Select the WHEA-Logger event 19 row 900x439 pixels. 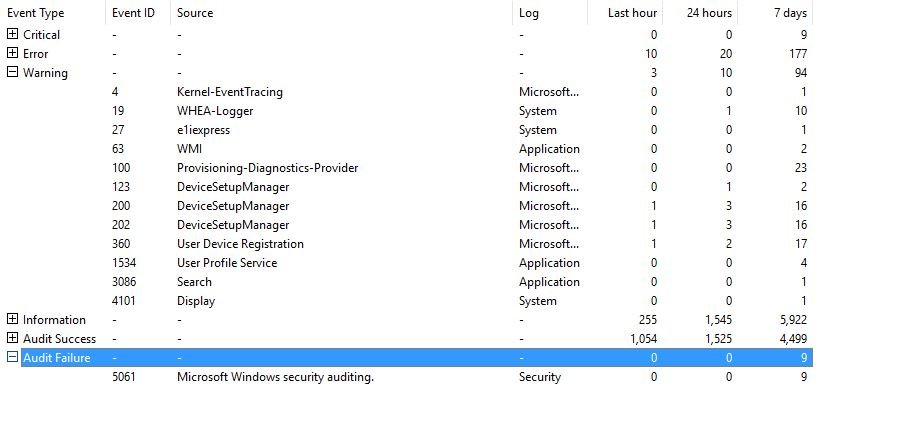(406, 111)
